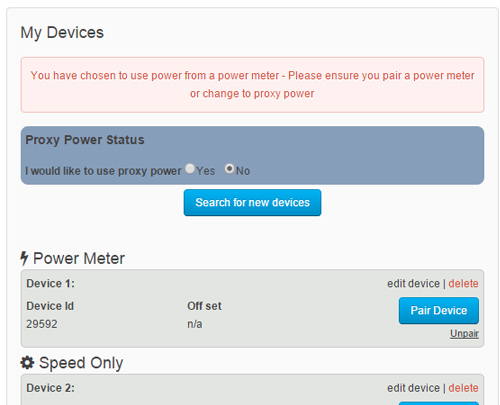Click Search for new devices button
This screenshot has height=405, width=500.
tap(252, 203)
